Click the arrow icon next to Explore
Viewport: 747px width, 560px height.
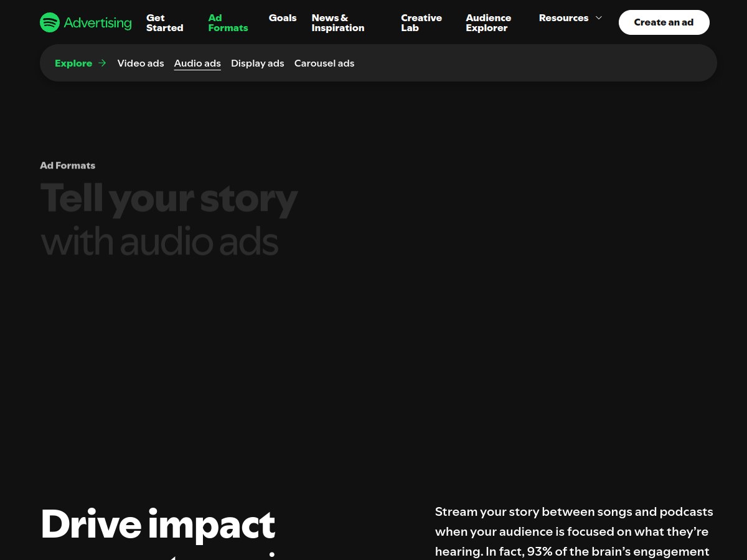click(x=102, y=63)
